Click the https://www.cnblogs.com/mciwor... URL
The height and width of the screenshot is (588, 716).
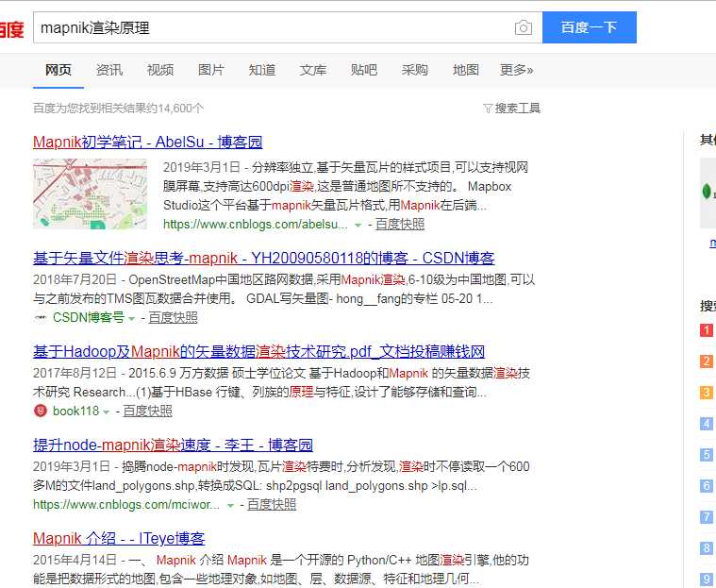[x=126, y=504]
